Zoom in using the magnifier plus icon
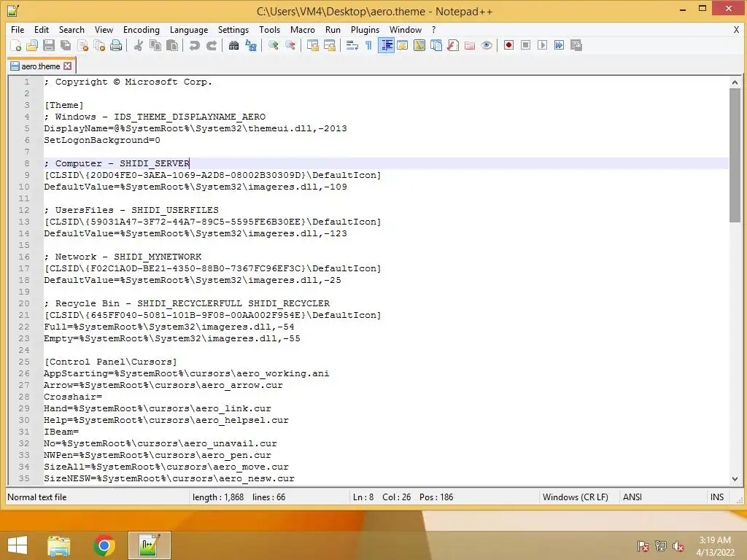Screen dimensions: 747x560 [274, 45]
